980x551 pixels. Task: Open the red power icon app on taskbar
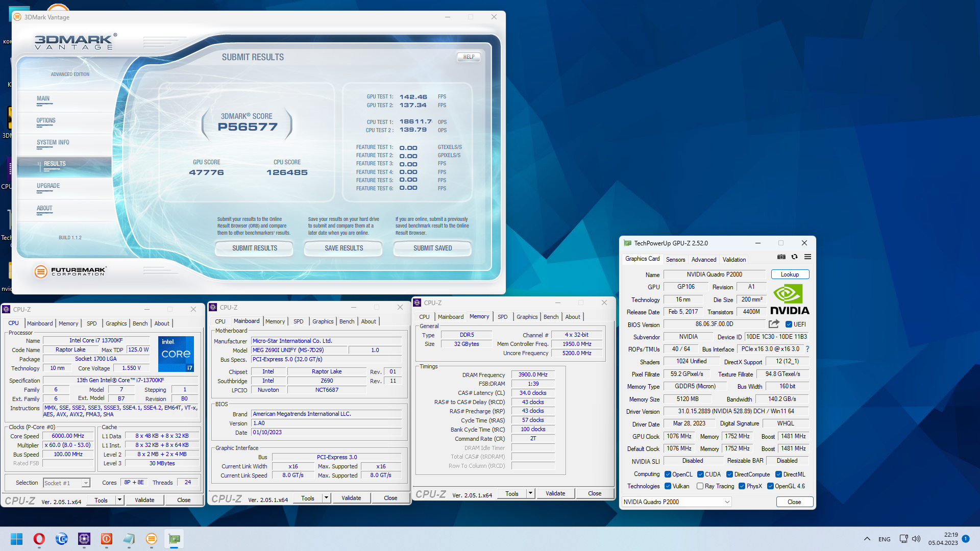[x=106, y=539]
